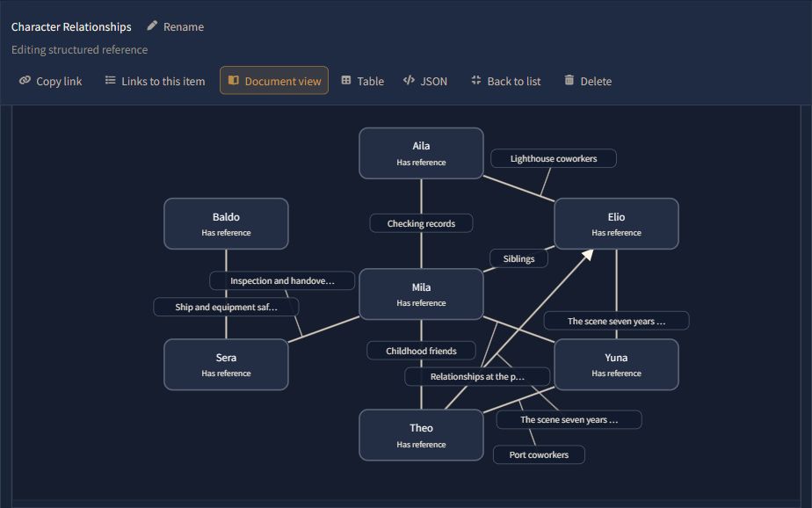
Task: Click scene seven years label above Port coworkers
Action: pyautogui.click(x=569, y=419)
